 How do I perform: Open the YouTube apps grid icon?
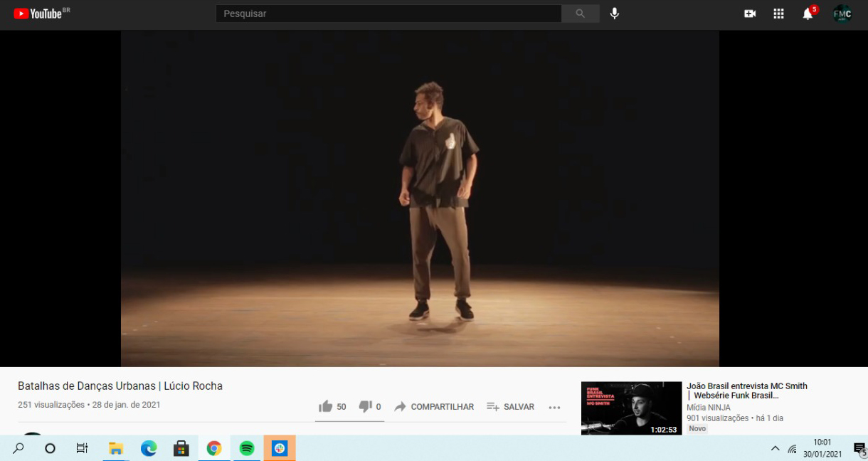(778, 14)
